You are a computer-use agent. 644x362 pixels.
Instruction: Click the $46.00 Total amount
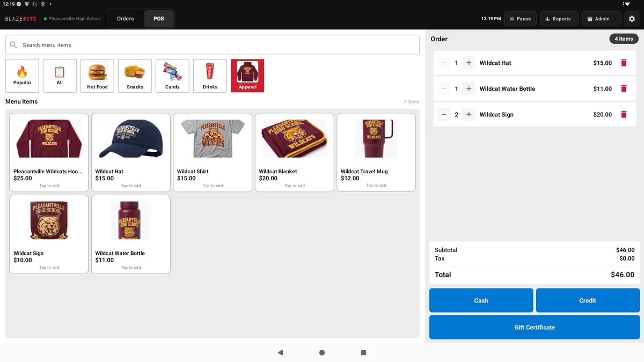click(x=623, y=275)
